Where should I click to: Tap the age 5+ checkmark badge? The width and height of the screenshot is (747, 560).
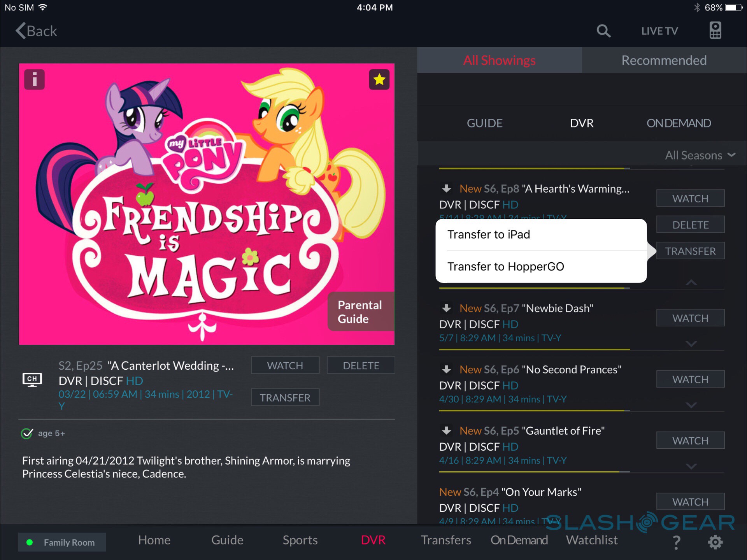tap(27, 433)
